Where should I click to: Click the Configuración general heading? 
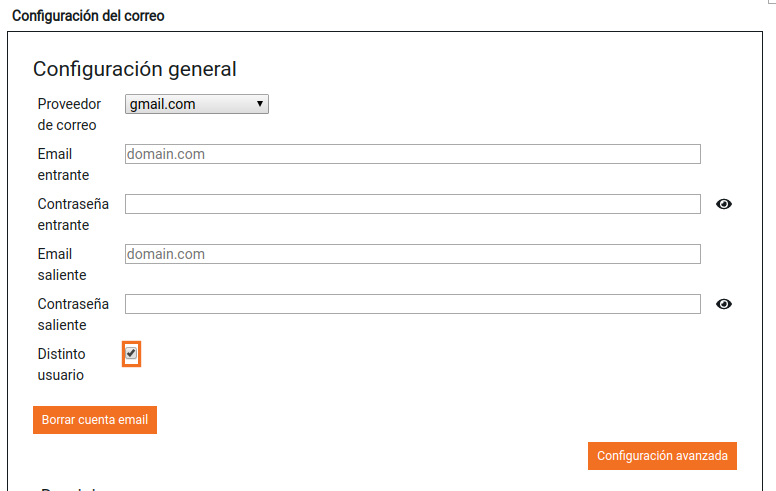pos(135,69)
